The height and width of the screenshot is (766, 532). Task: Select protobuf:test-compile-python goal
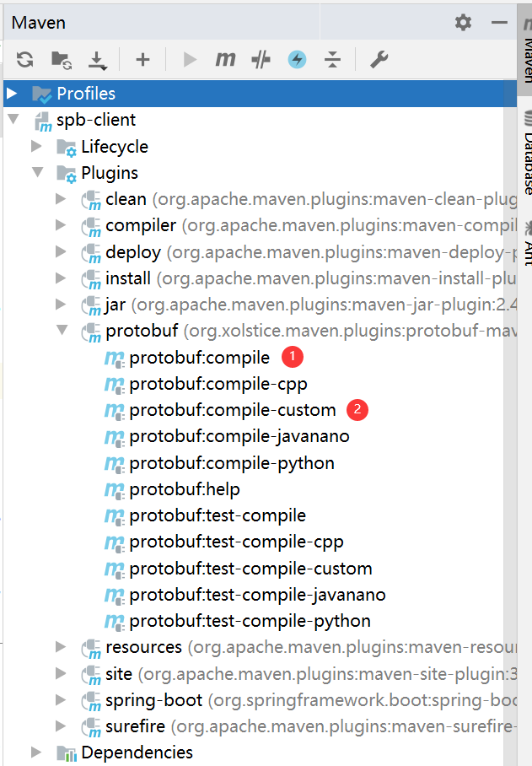tap(250, 622)
